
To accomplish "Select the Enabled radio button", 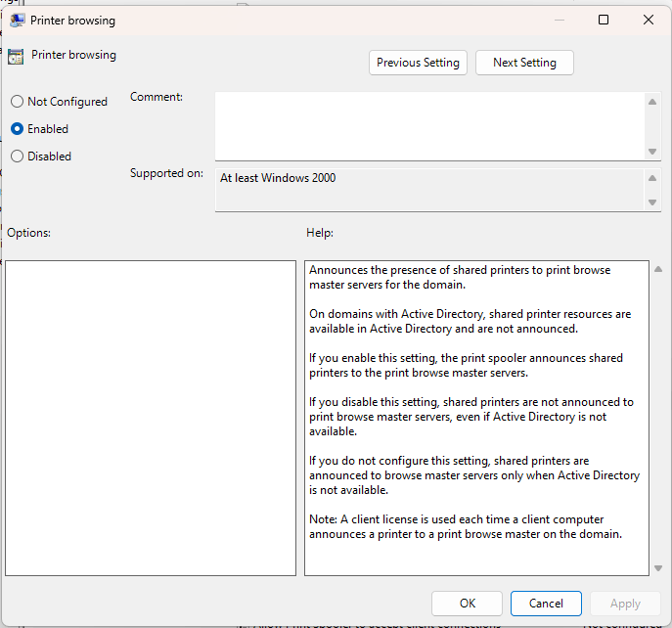I will tap(18, 129).
